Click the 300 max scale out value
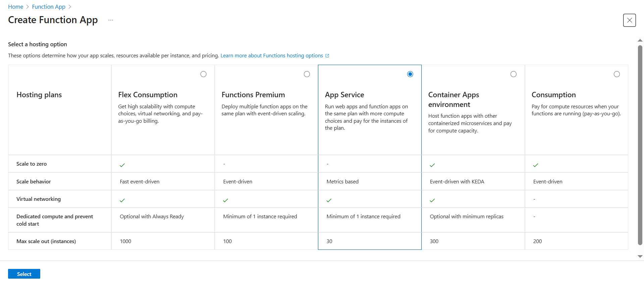 tap(434, 241)
